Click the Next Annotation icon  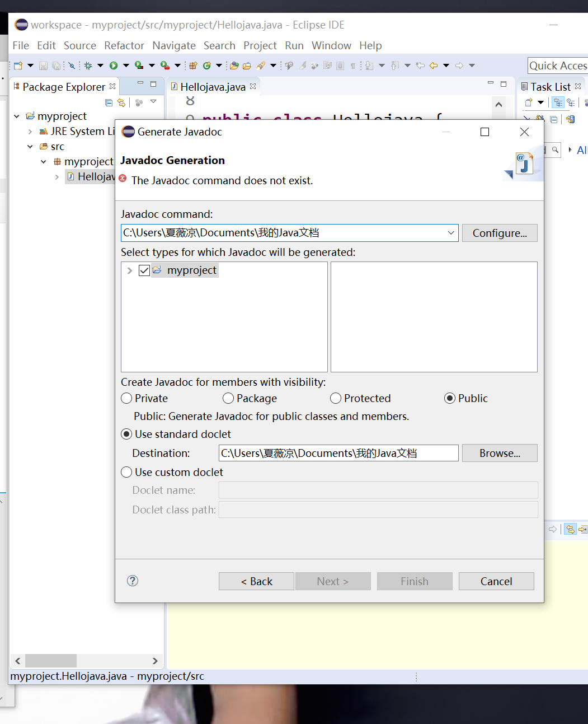pyautogui.click(x=369, y=66)
